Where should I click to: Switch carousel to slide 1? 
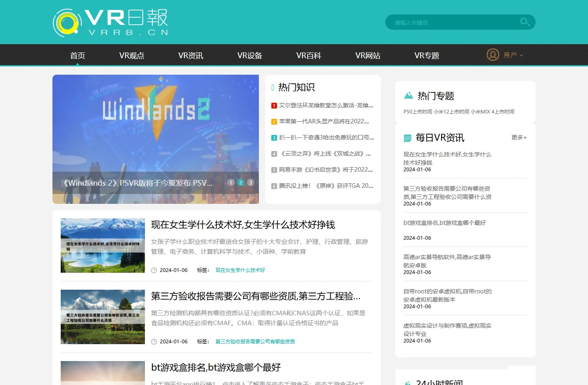coord(231,182)
